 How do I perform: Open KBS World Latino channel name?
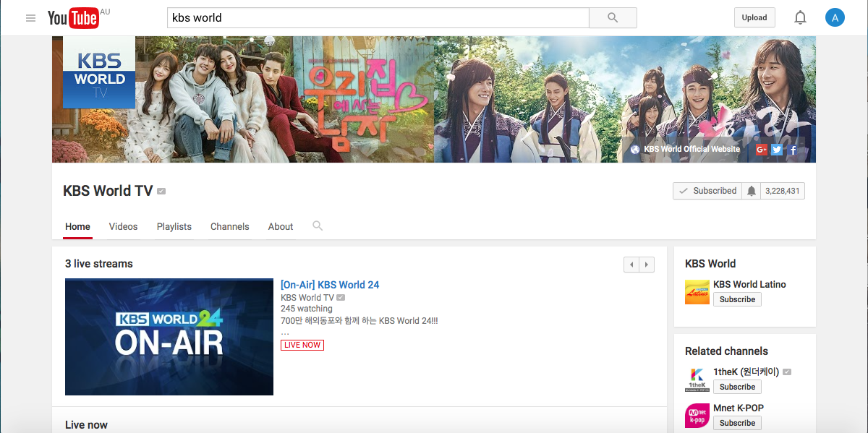pos(749,284)
